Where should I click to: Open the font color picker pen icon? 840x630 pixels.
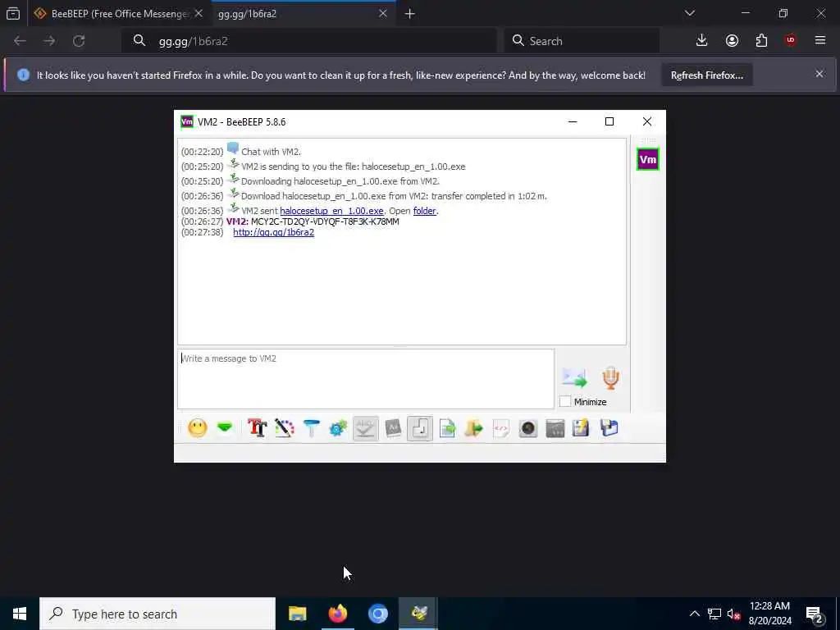pos(285,428)
